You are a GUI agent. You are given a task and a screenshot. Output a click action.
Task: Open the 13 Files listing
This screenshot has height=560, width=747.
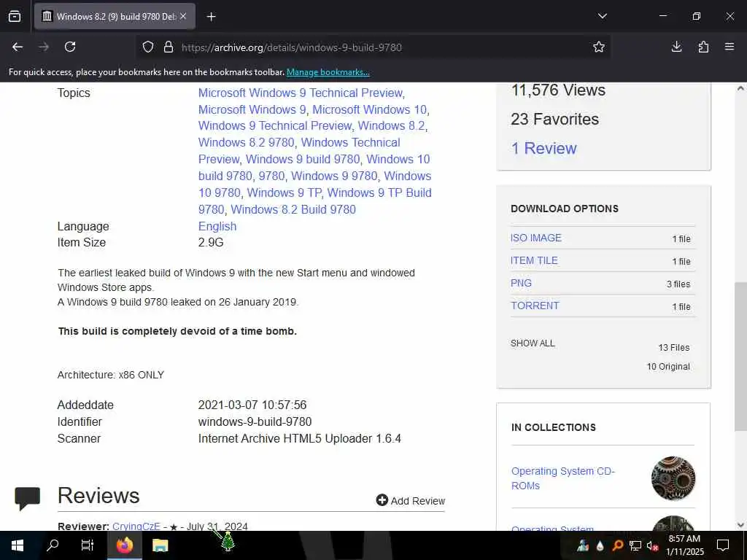(673, 348)
